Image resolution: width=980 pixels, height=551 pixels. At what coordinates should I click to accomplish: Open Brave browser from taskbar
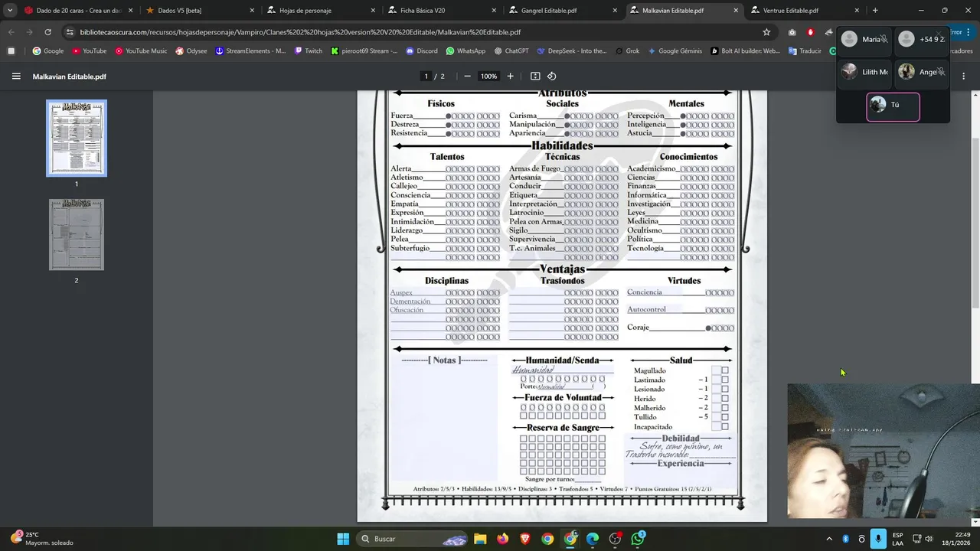click(x=525, y=539)
